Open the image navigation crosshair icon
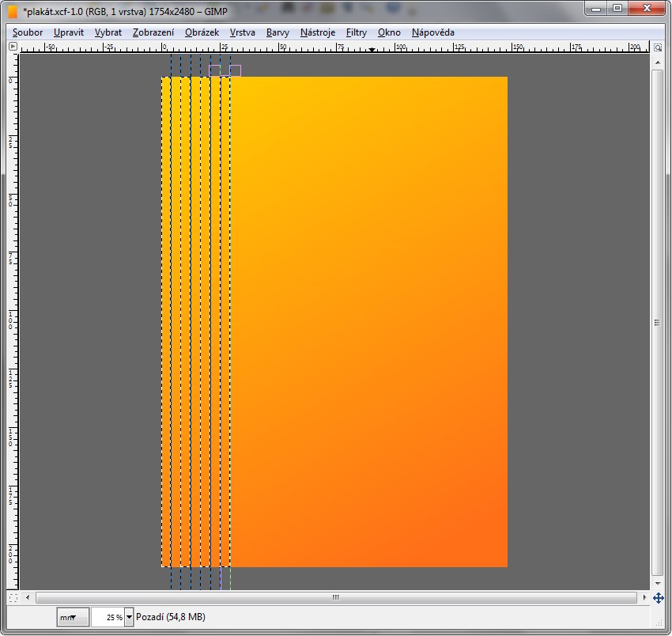This screenshot has width=672, height=636. click(x=659, y=598)
